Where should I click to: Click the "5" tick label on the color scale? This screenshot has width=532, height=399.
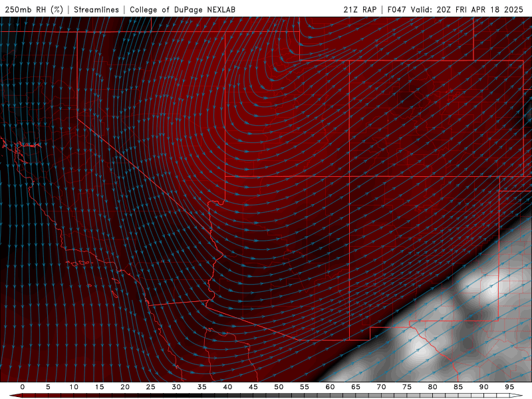(48, 387)
